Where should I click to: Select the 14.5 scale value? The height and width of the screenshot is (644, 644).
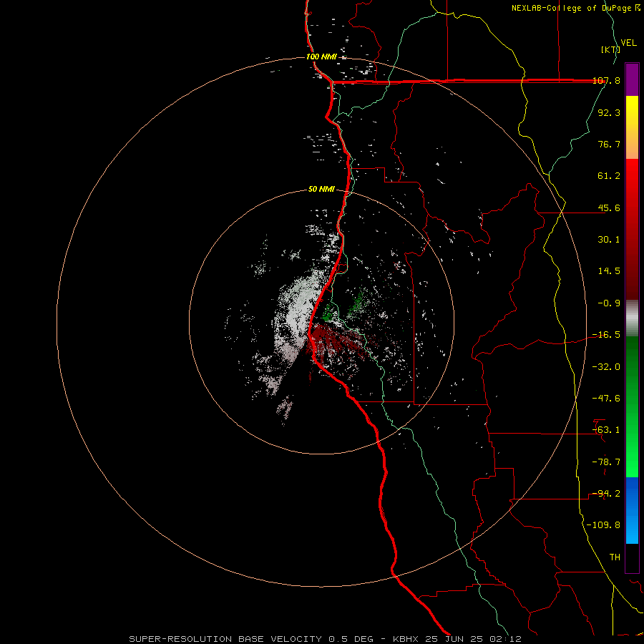609,271
